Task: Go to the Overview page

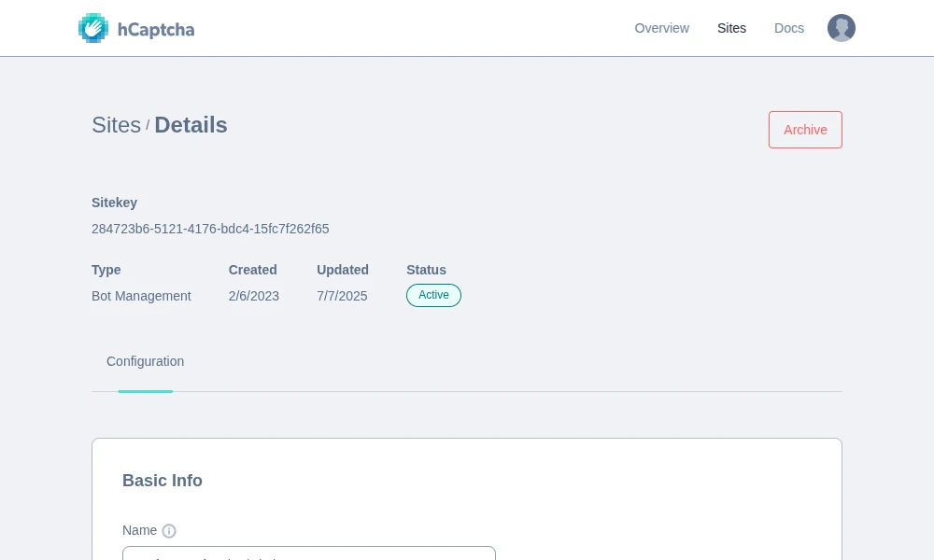Action: (661, 28)
